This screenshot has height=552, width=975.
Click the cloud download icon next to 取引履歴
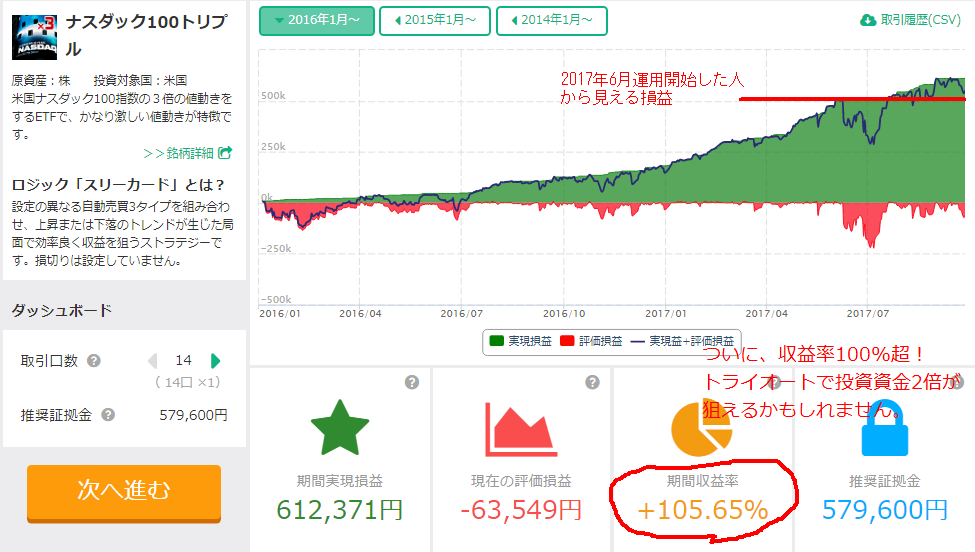tap(867, 21)
